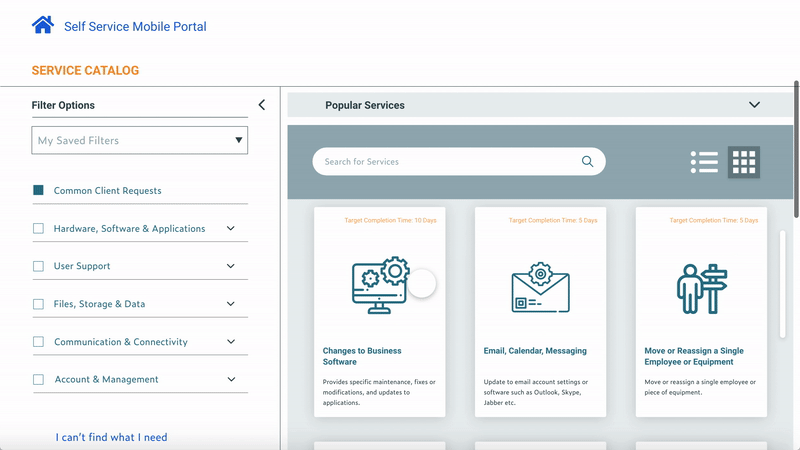
Task: Click the Jabber etc. email service description
Action: tap(536, 392)
